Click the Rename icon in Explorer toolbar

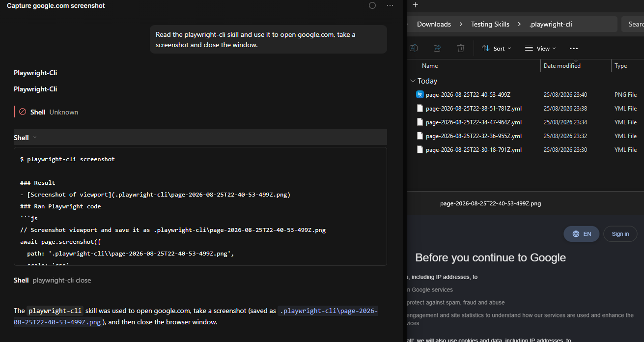tap(414, 48)
